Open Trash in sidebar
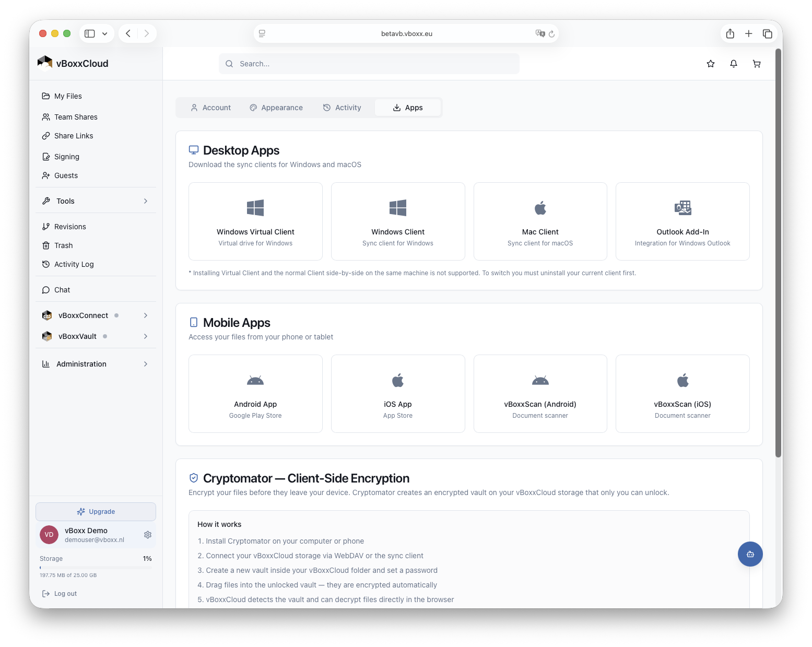 point(96,245)
